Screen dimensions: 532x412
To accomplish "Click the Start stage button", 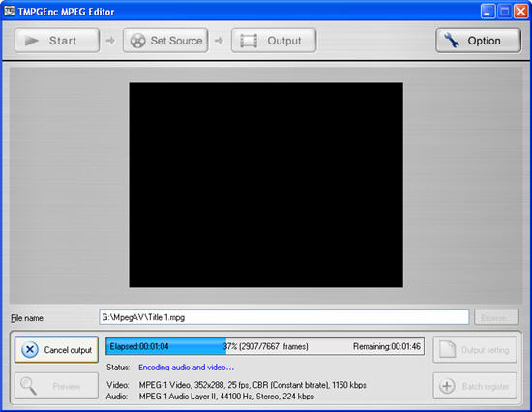I will (x=57, y=41).
